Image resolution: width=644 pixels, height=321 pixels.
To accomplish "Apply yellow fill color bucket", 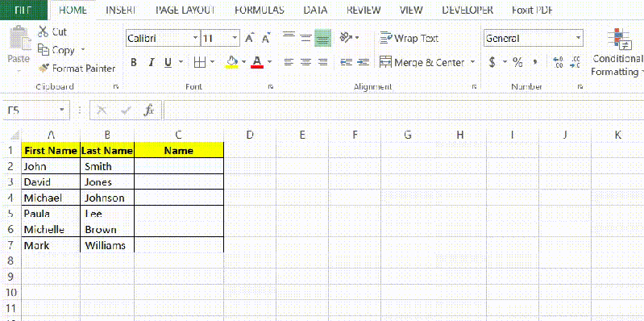I will pyautogui.click(x=232, y=62).
